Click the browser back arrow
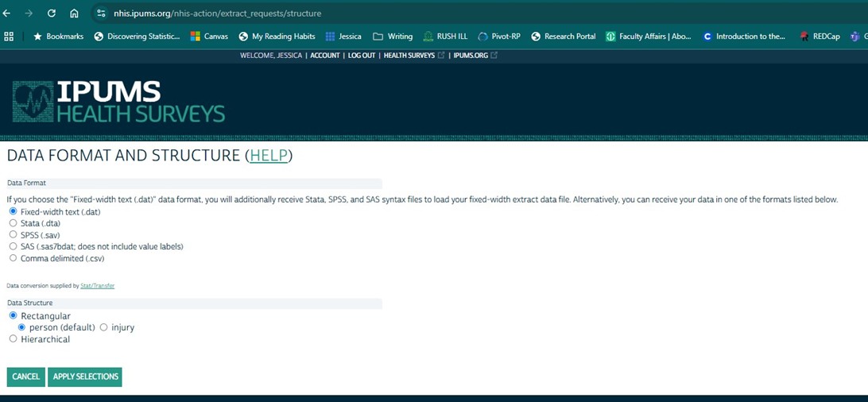This screenshot has width=868, height=402. tap(7, 14)
